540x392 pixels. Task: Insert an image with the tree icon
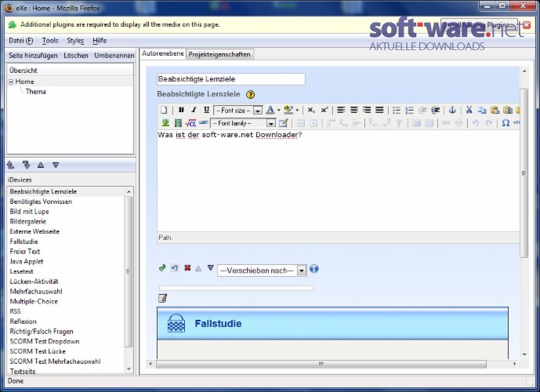click(165, 123)
